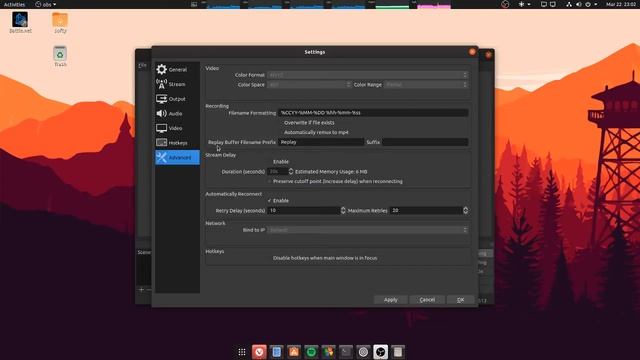
Task: Click the Recording section heading
Action: [217, 106]
